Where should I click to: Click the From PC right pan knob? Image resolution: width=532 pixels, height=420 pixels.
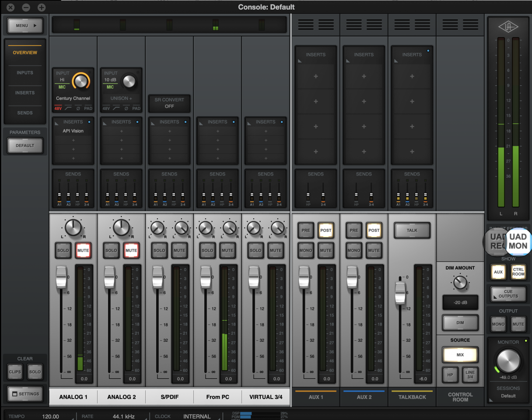click(229, 227)
